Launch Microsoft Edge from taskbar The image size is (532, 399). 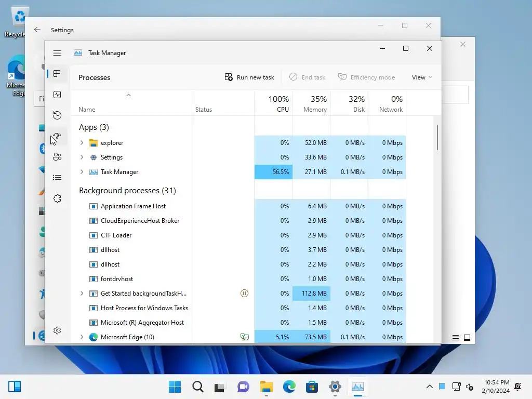[289, 387]
